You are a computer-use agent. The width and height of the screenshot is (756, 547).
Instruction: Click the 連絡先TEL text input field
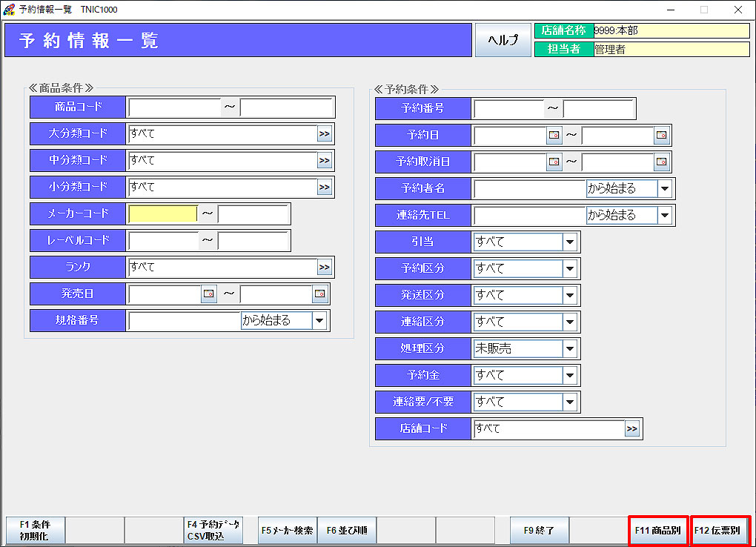pyautogui.click(x=529, y=215)
